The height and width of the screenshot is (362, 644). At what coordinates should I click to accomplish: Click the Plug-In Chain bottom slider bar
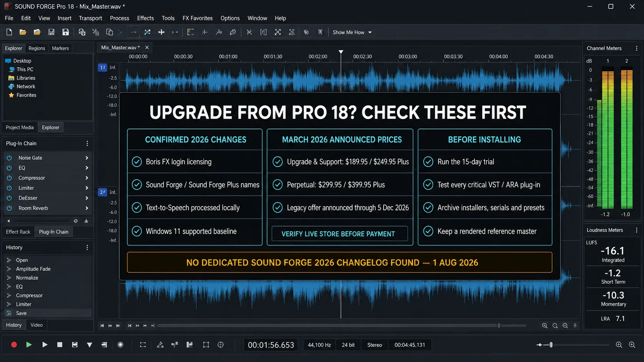pos(42,221)
